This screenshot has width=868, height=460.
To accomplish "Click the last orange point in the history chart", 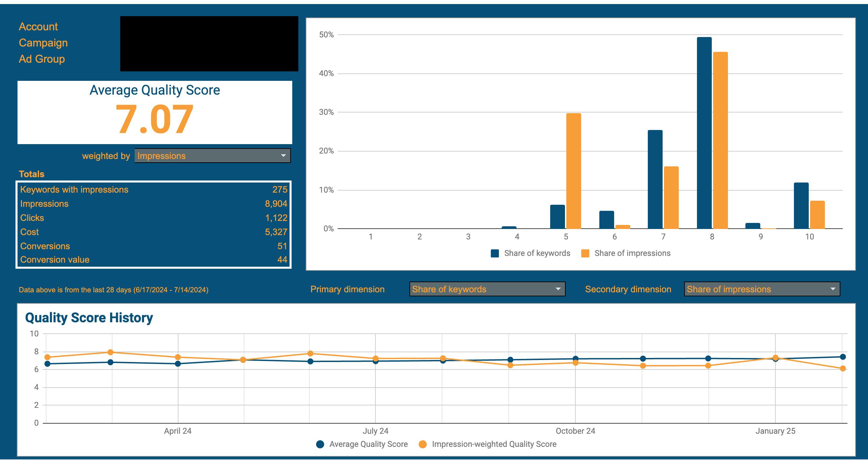I will tap(843, 368).
